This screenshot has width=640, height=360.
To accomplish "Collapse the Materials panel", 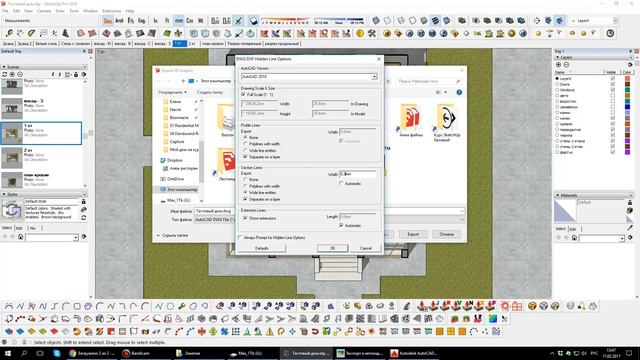I will coord(558,196).
